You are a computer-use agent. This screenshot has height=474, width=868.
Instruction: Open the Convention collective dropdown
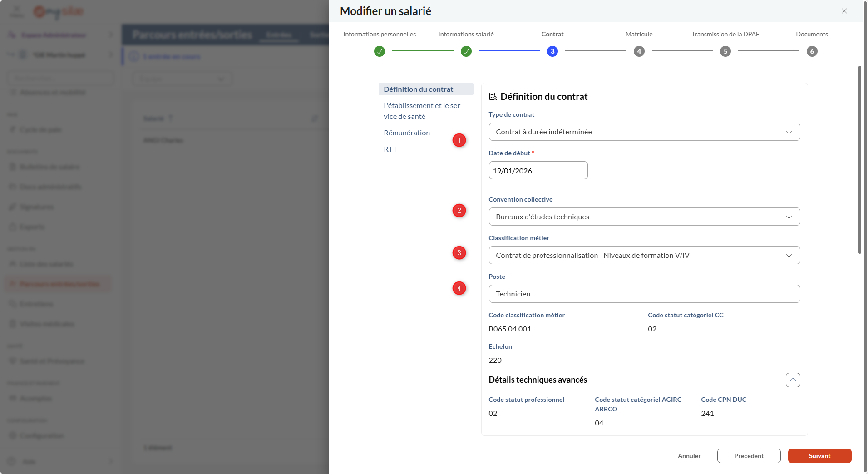pos(644,217)
